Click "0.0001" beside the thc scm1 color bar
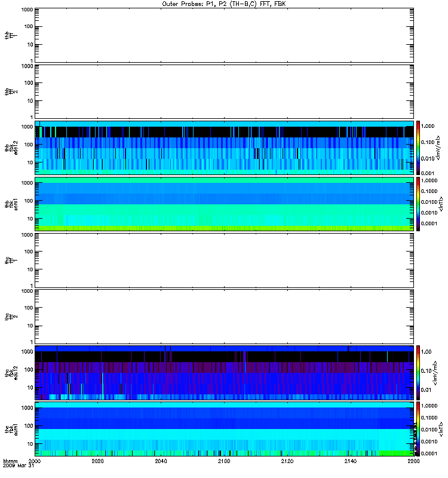Image resolution: width=448 pixels, height=478 pixels. point(429,454)
